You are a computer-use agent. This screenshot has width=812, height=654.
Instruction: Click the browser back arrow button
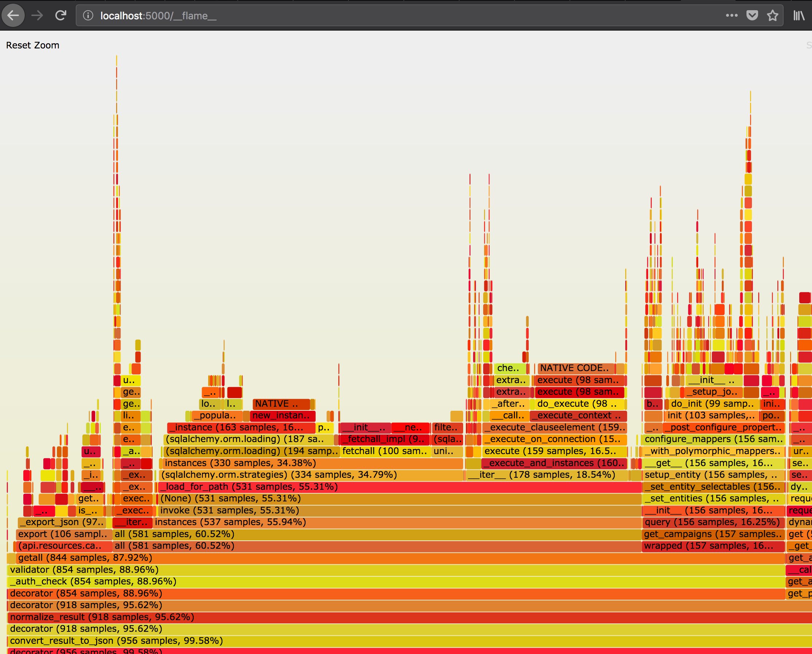click(x=13, y=15)
